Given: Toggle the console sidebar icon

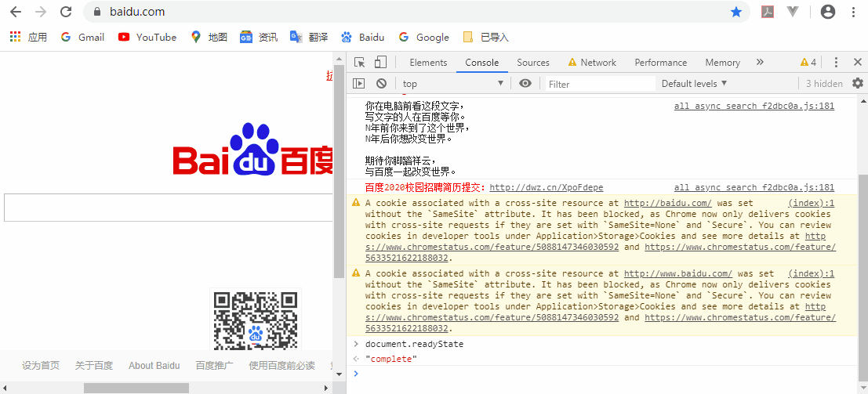Looking at the screenshot, I should point(359,84).
